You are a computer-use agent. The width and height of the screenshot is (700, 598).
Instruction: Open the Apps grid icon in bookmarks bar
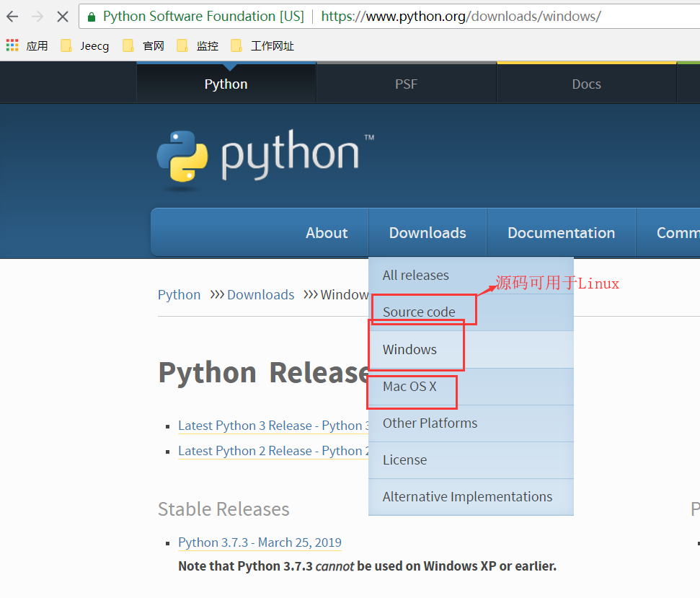[x=12, y=45]
